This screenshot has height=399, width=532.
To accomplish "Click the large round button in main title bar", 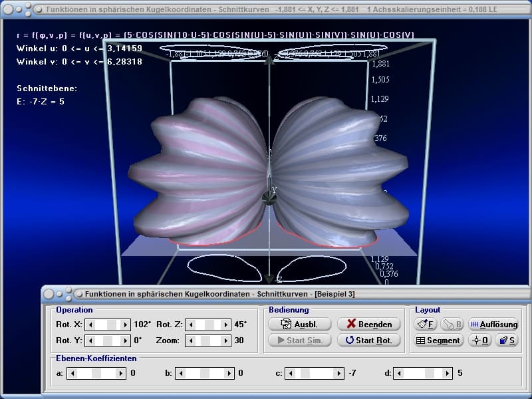I will (x=8, y=9).
